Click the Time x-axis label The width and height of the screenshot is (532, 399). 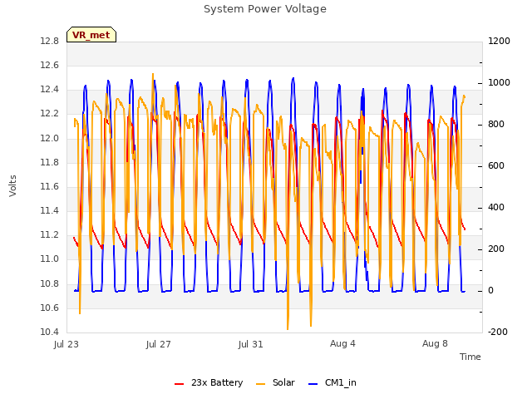pos(470,357)
